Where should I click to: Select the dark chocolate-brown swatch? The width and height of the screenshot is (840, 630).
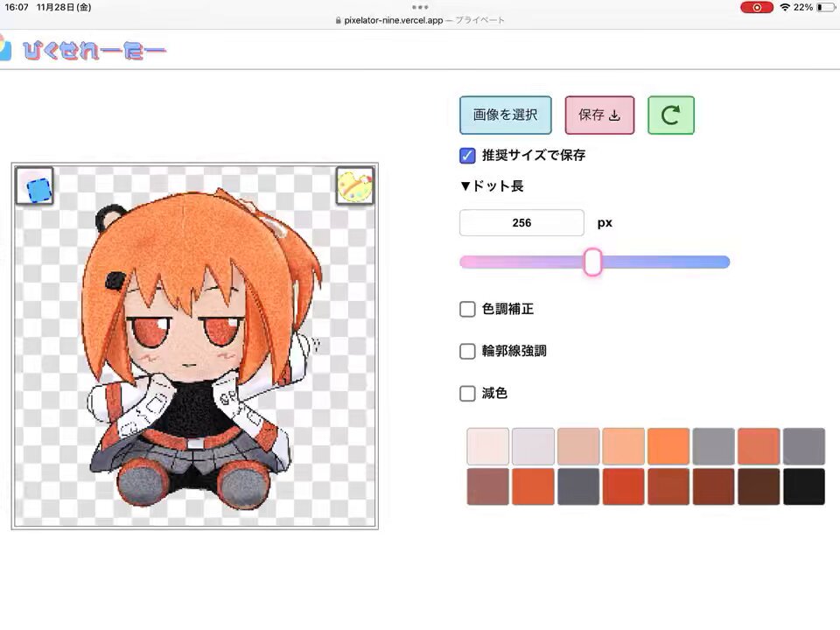(759, 486)
